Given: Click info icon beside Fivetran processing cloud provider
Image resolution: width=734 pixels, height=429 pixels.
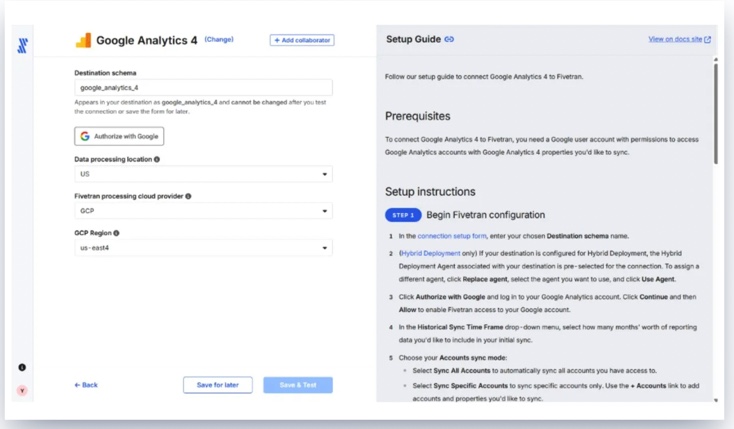Looking at the screenshot, I should (x=188, y=196).
